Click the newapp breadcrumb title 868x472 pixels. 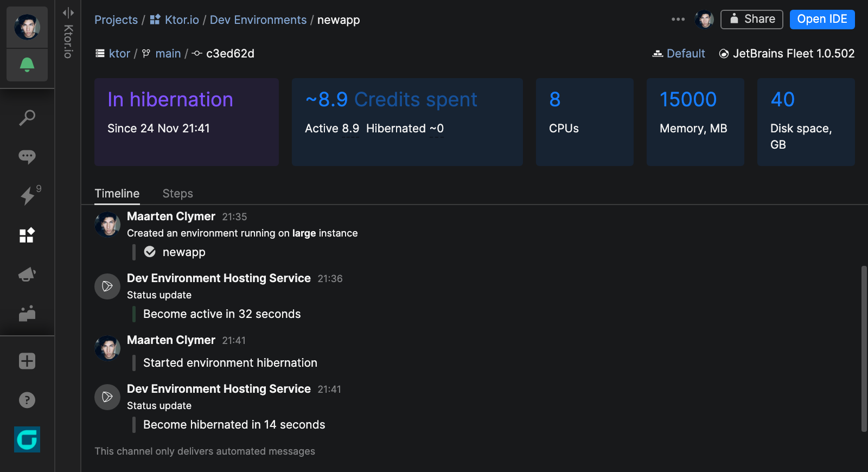[339, 20]
